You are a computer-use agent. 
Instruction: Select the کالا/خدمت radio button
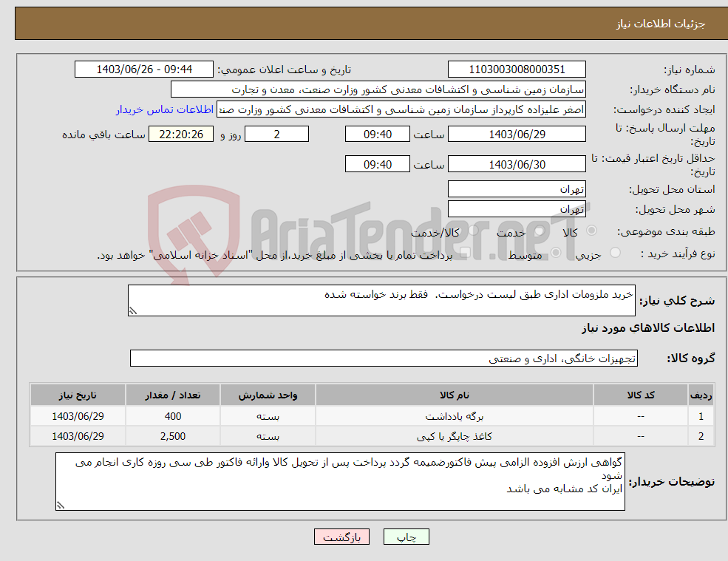[x=473, y=231]
